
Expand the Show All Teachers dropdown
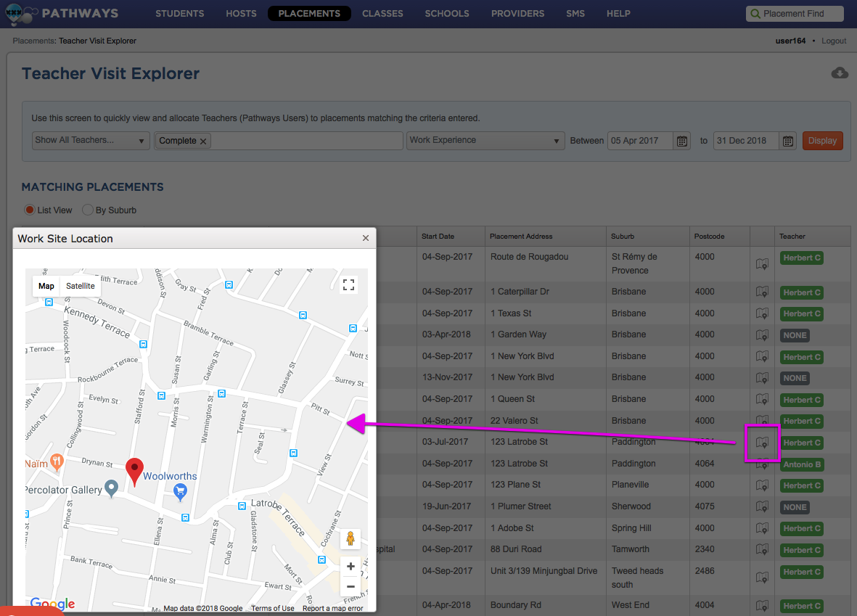[x=91, y=141]
